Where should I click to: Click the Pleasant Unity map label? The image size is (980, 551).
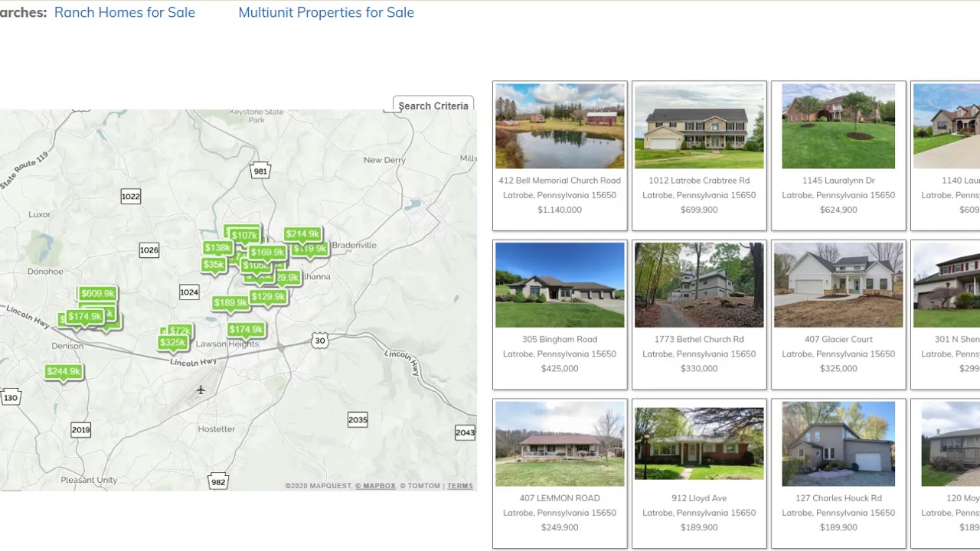(89, 480)
